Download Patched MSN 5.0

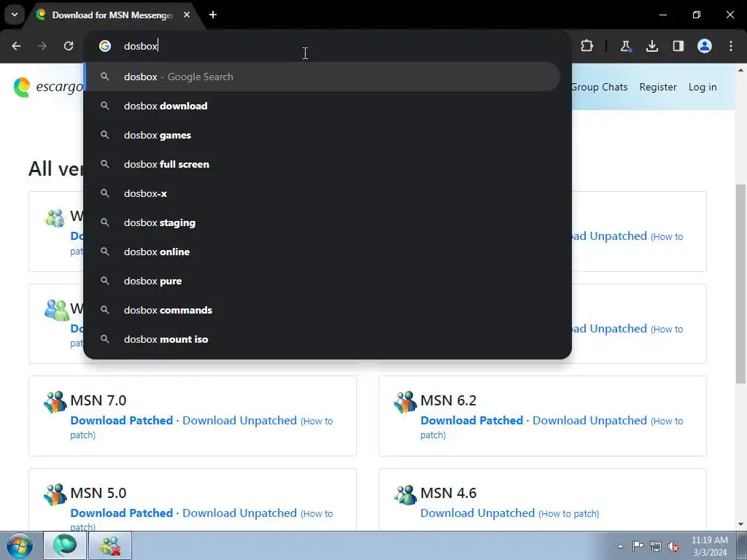[122, 513]
